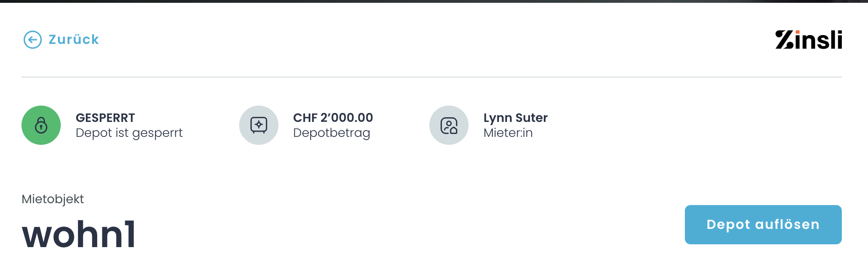Viewport: 868px width, 270px height.
Task: Open the Zinsli brand logo
Action: (x=808, y=40)
